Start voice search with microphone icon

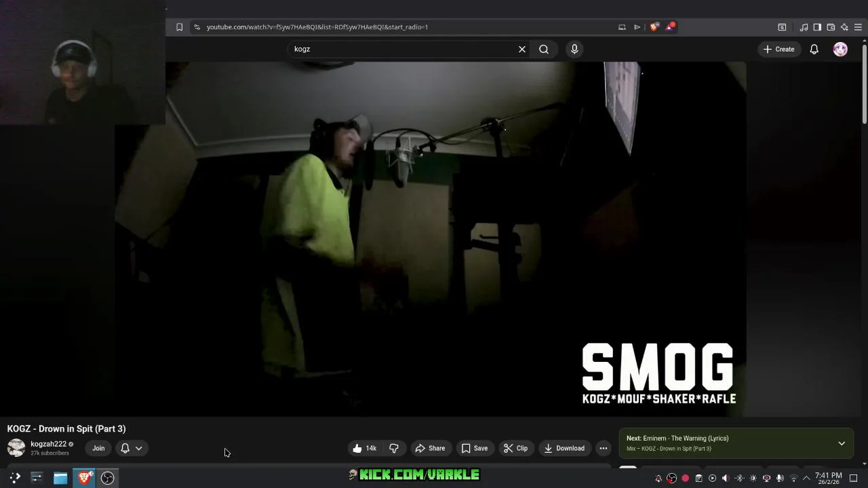[x=574, y=49]
